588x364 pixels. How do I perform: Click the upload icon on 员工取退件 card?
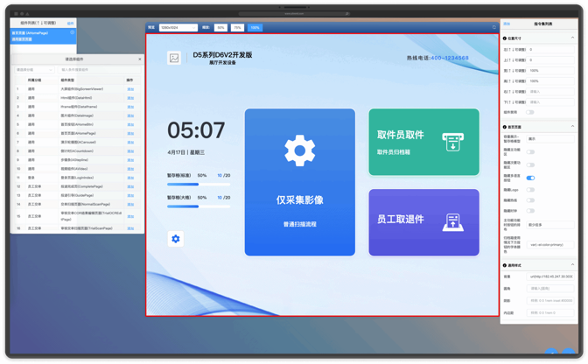click(x=452, y=222)
